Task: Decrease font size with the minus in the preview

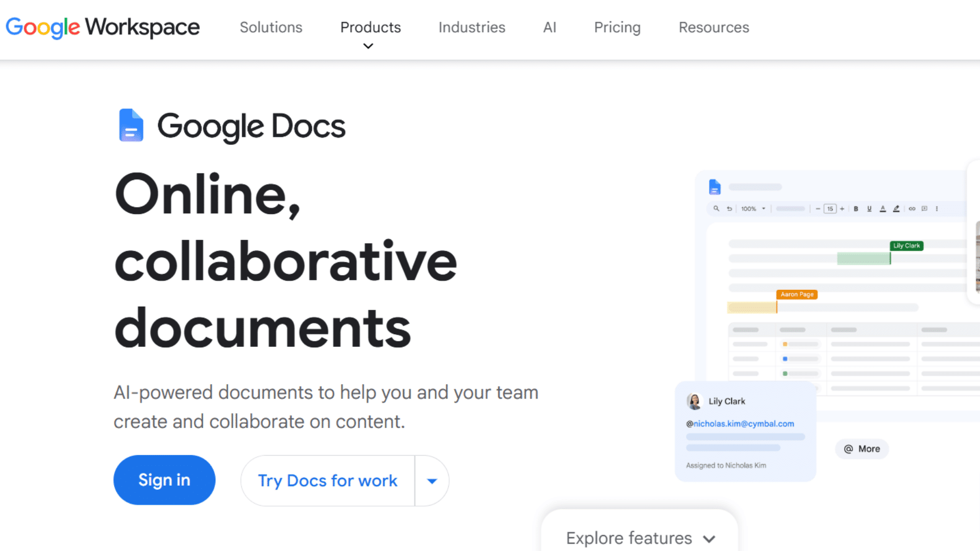Action: click(818, 209)
